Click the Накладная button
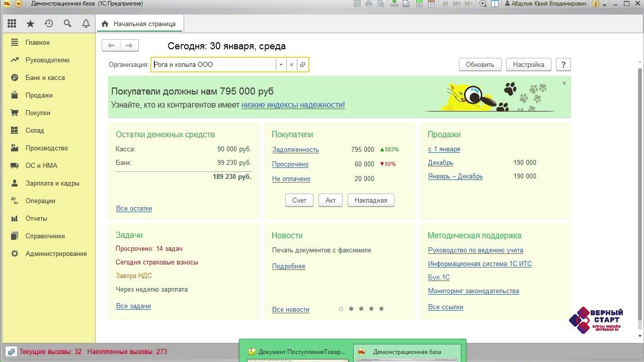 pos(371,200)
